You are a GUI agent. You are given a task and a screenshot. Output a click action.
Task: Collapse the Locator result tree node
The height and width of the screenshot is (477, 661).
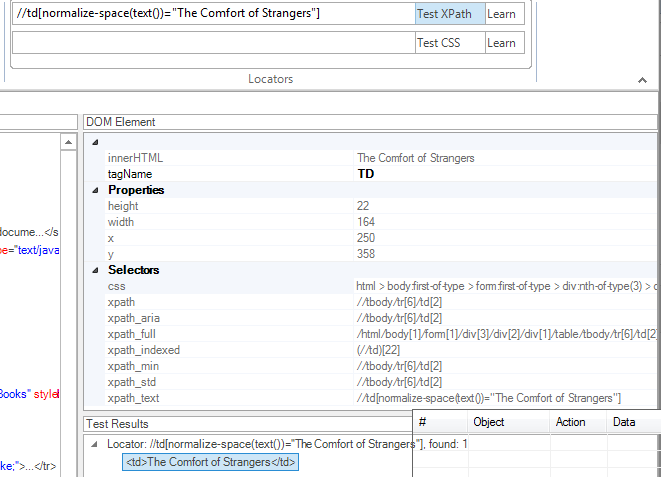tap(95, 443)
